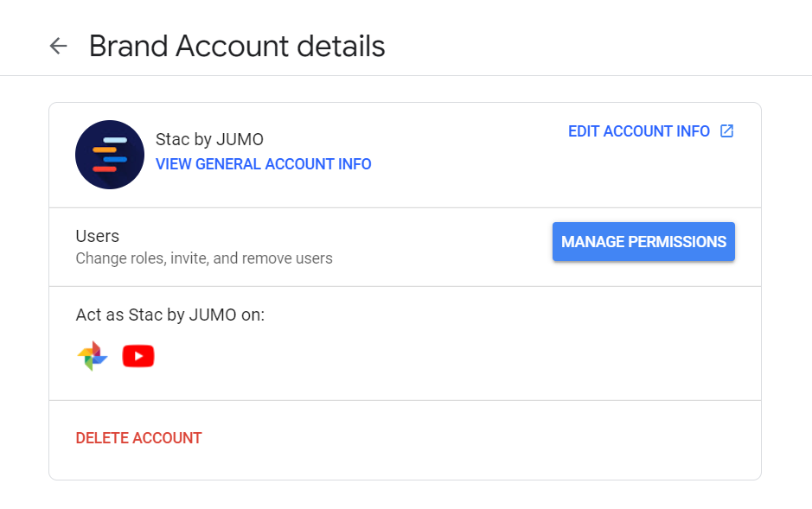Click the external link icon beside Edit Account Info

coord(727,130)
